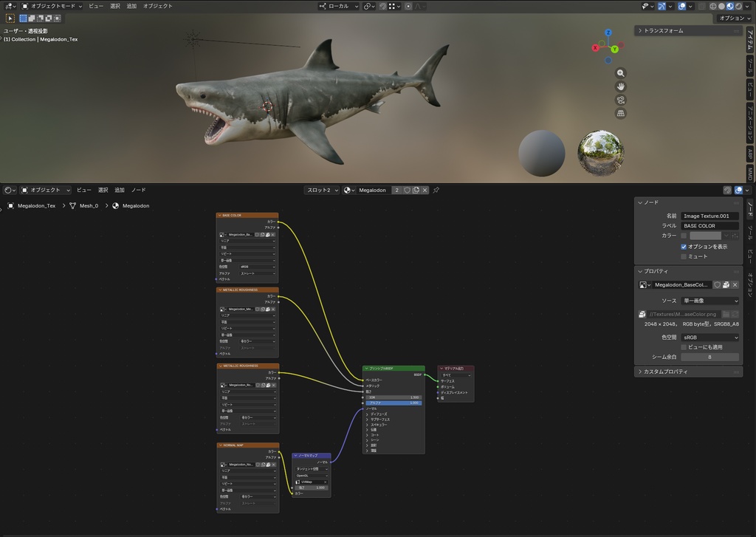
Task: Unlink the Megalodon_BaseCol image with X
Action: pyautogui.click(x=735, y=285)
